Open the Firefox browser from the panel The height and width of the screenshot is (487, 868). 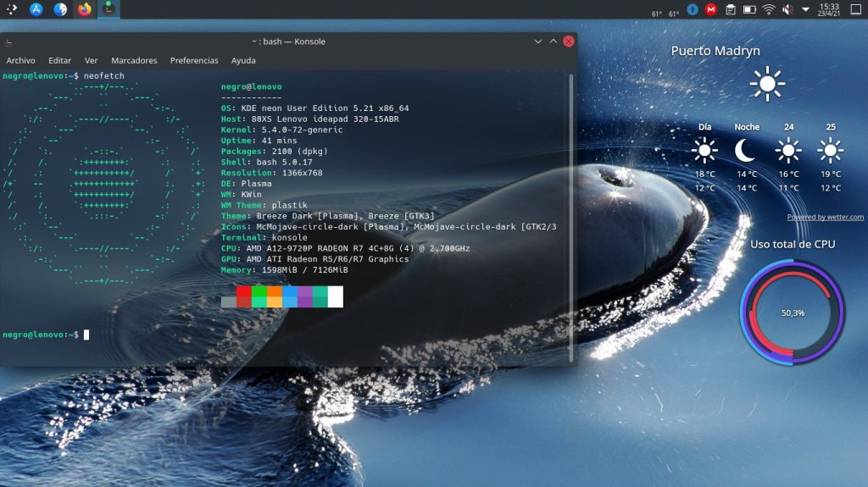(84, 9)
